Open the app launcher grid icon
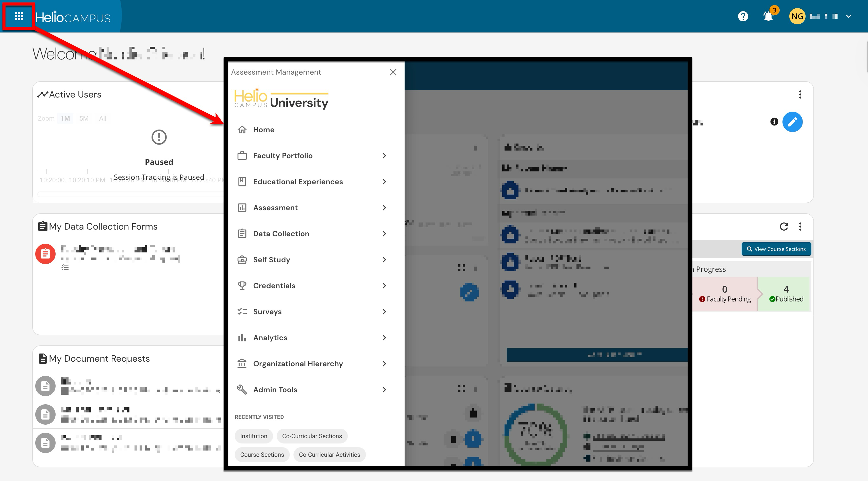The width and height of the screenshot is (868, 481). tap(19, 16)
